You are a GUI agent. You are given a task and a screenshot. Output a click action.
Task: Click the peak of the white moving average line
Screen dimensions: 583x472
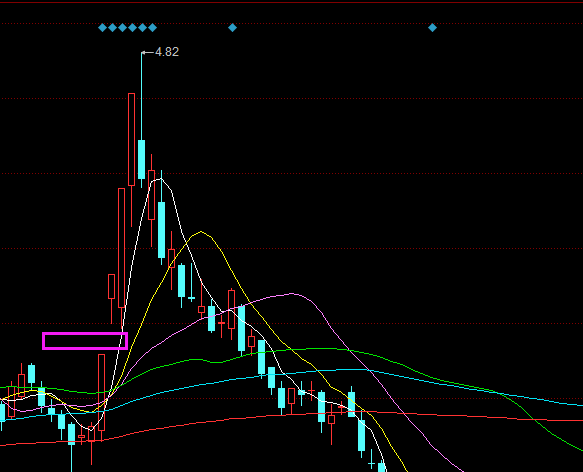160,179
